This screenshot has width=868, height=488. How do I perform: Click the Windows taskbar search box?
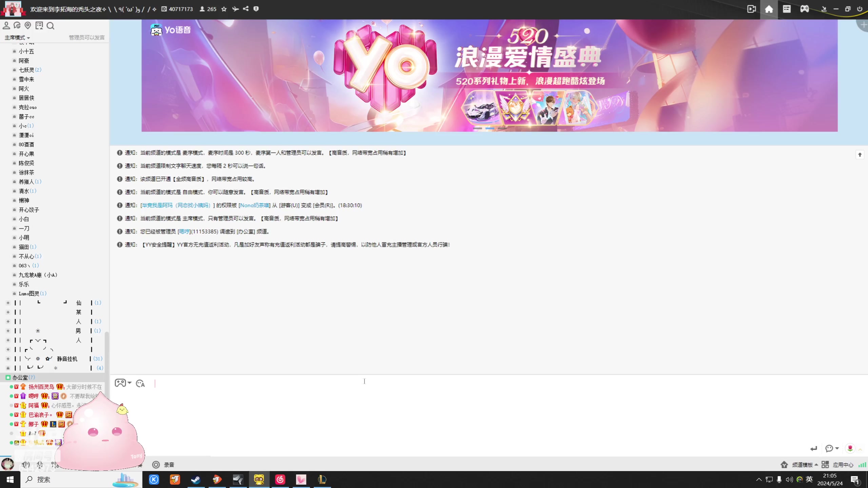(81, 480)
